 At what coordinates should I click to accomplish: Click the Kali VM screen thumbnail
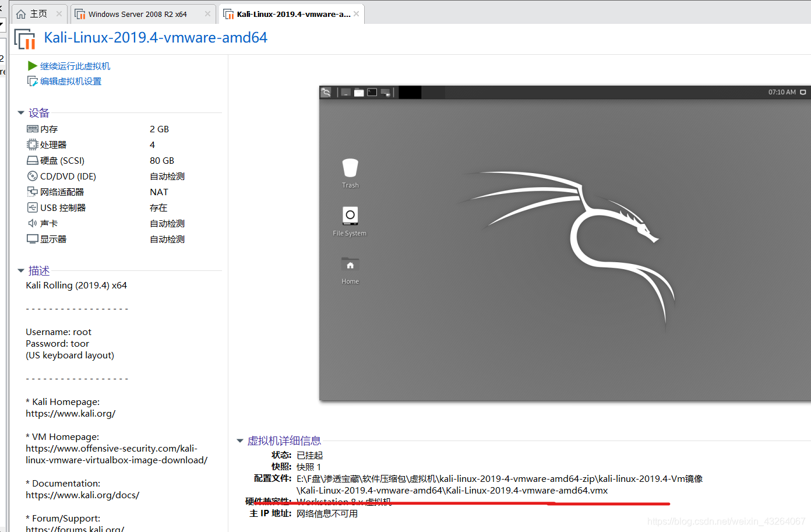pos(565,243)
